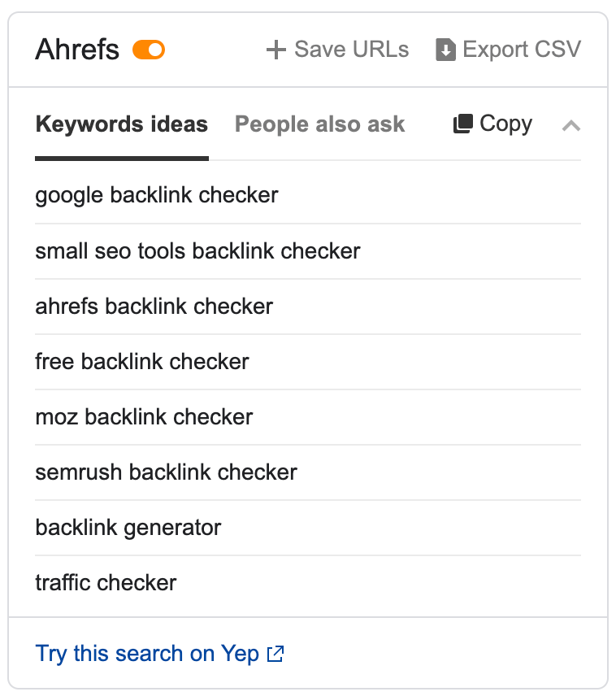
Task: Click backlink generator keyword
Action: pos(128,527)
